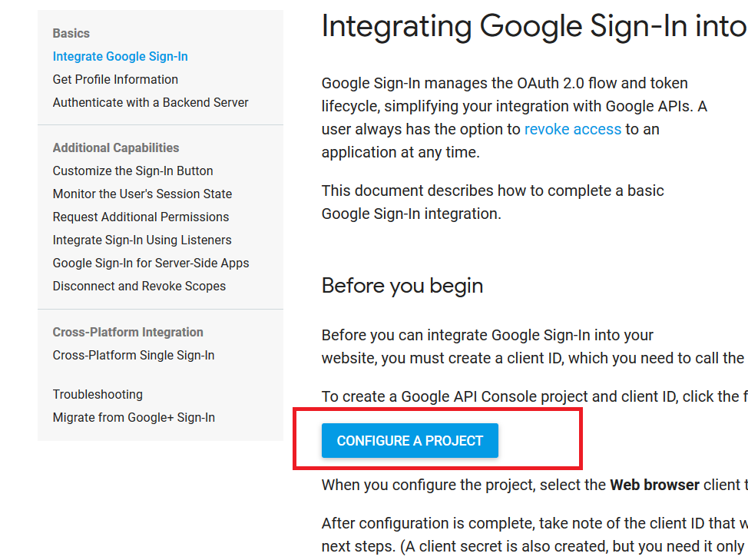Screen dimensions: 748x560
Task: Open the Integrate Google Sign-In page
Action: coord(120,56)
